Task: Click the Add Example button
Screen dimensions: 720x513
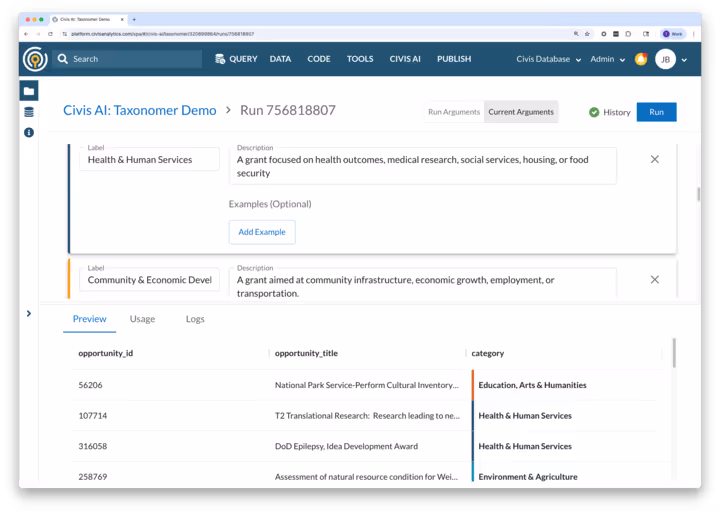Action: tap(262, 232)
